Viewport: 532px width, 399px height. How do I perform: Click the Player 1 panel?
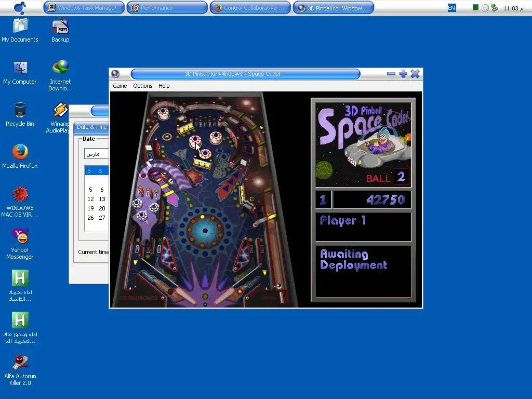[363, 227]
